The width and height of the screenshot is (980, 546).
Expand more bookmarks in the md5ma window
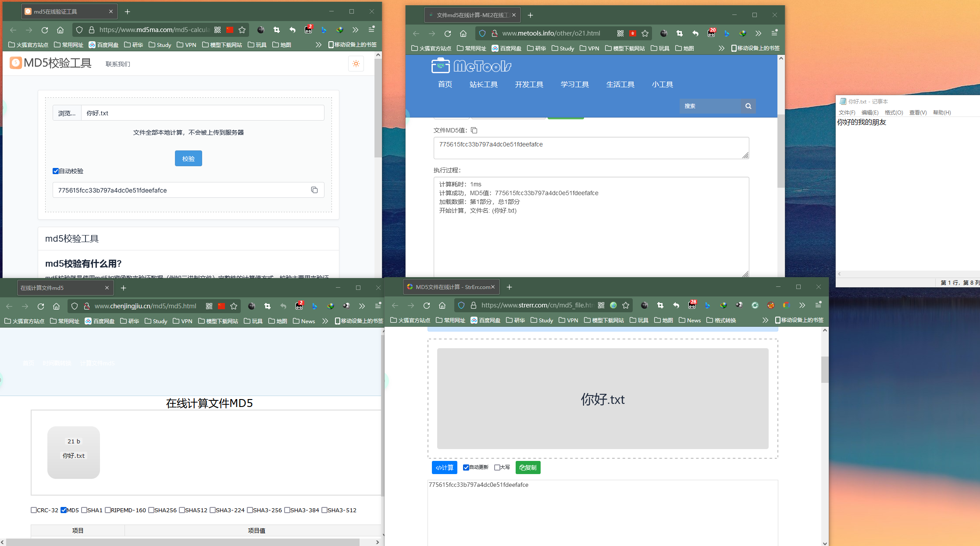tap(318, 45)
